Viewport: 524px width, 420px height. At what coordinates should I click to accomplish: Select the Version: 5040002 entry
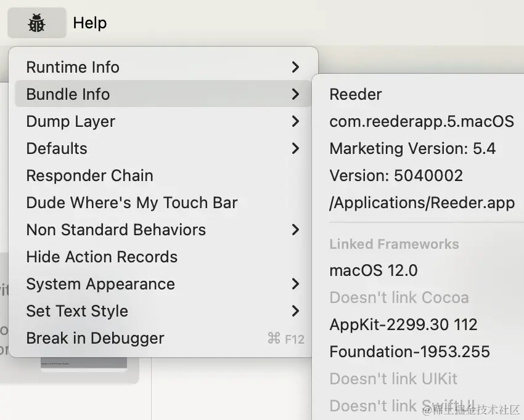click(396, 176)
